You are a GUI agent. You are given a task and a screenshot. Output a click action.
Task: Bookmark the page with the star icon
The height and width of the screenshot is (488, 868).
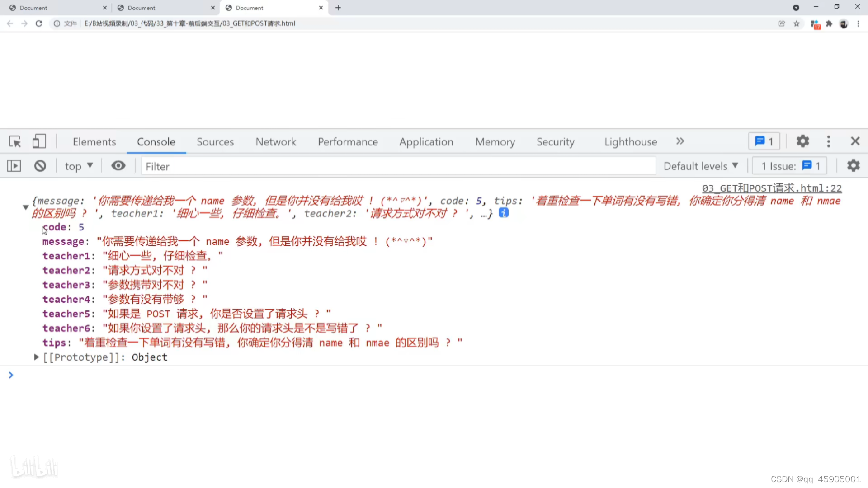(797, 23)
